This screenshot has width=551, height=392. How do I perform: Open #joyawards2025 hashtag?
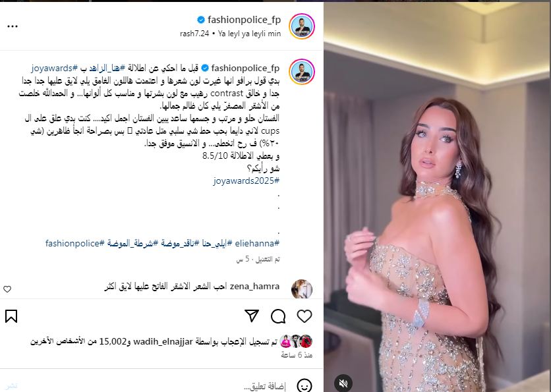[246, 181]
